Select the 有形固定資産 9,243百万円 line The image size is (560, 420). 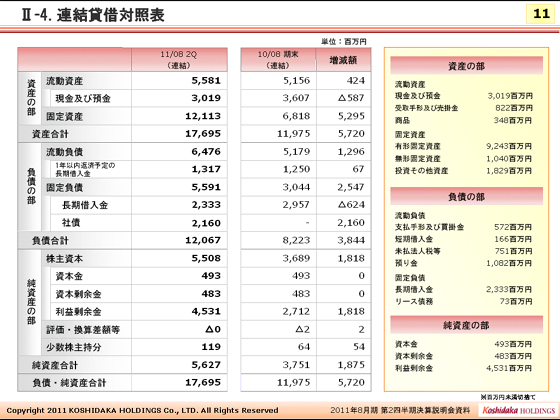[x=464, y=146]
